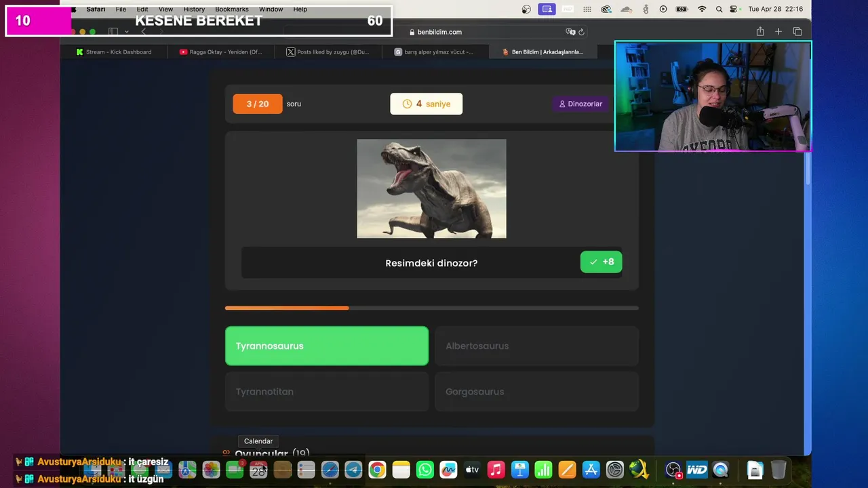Image resolution: width=868 pixels, height=488 pixels.
Task: Open the Help menu
Action: coord(300,9)
